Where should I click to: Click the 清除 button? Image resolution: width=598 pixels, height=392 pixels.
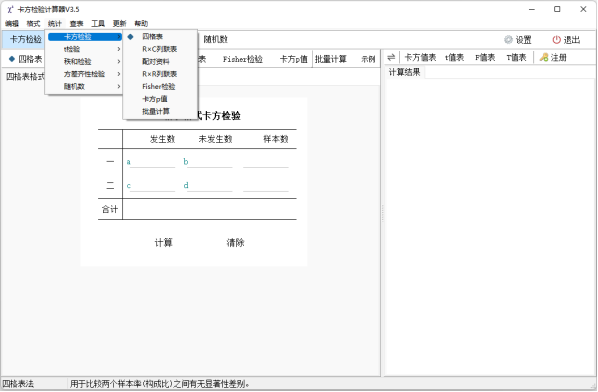coord(235,243)
